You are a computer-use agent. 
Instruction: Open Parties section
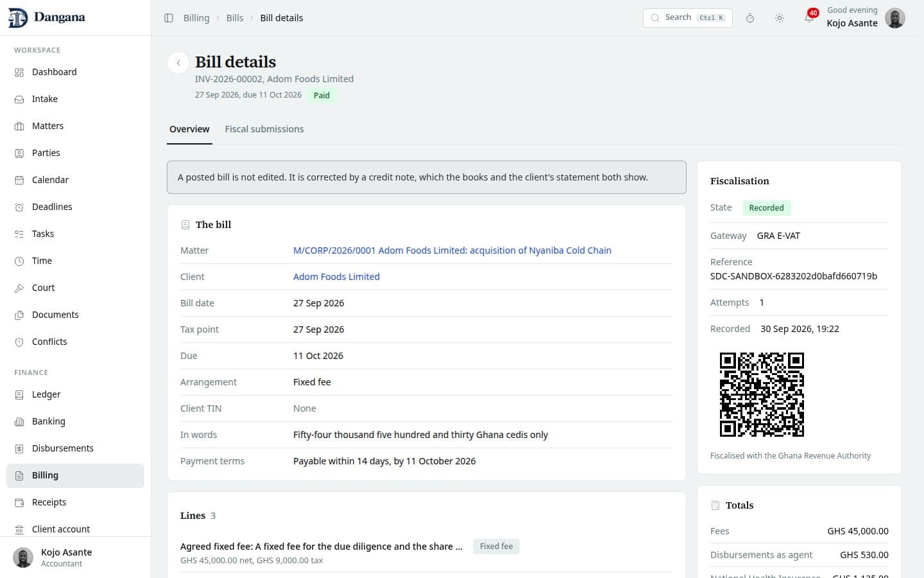coord(76,153)
